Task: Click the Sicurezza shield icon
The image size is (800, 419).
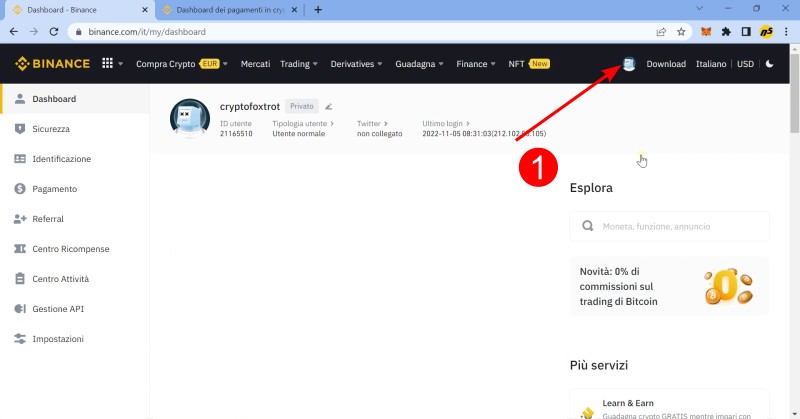Action: point(20,129)
